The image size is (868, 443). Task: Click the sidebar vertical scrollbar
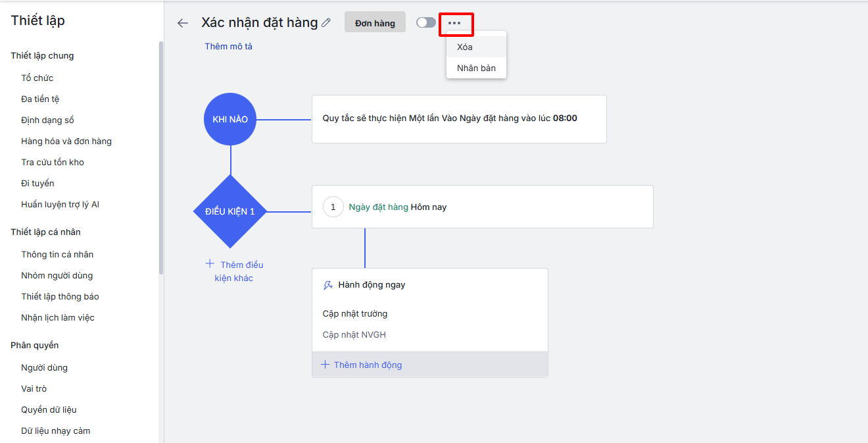click(161, 158)
